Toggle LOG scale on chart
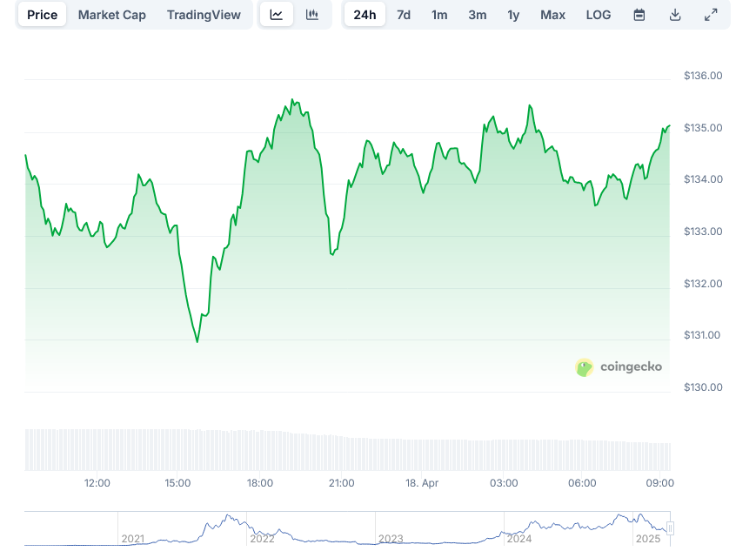Screen dimensions: 756x558 coord(599,15)
